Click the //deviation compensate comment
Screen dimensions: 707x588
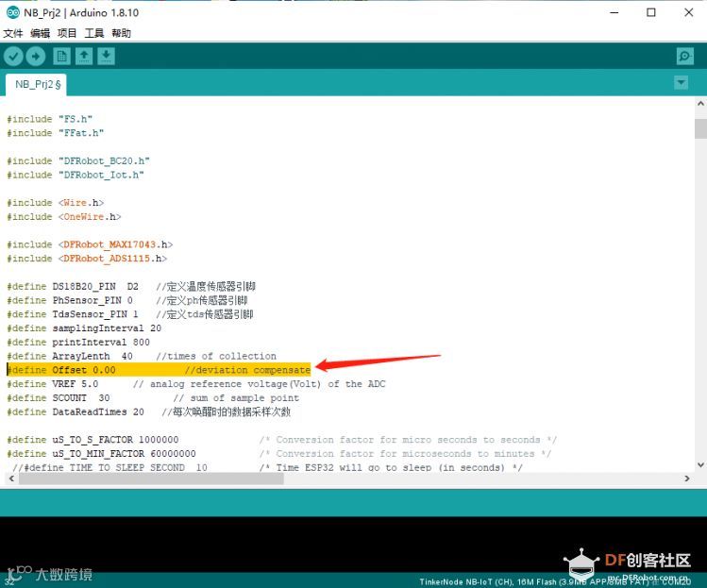[x=247, y=370]
